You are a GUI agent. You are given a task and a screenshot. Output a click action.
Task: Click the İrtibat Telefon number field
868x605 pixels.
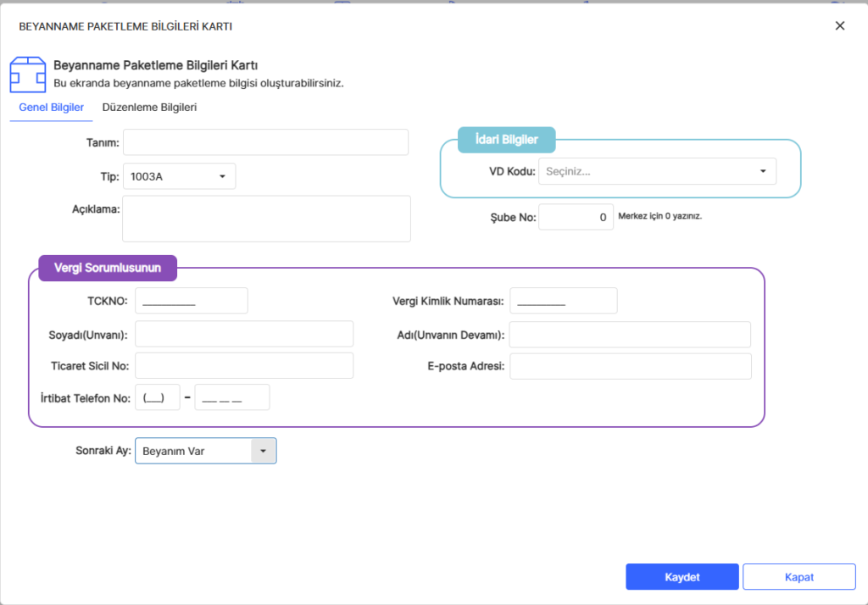(x=231, y=397)
